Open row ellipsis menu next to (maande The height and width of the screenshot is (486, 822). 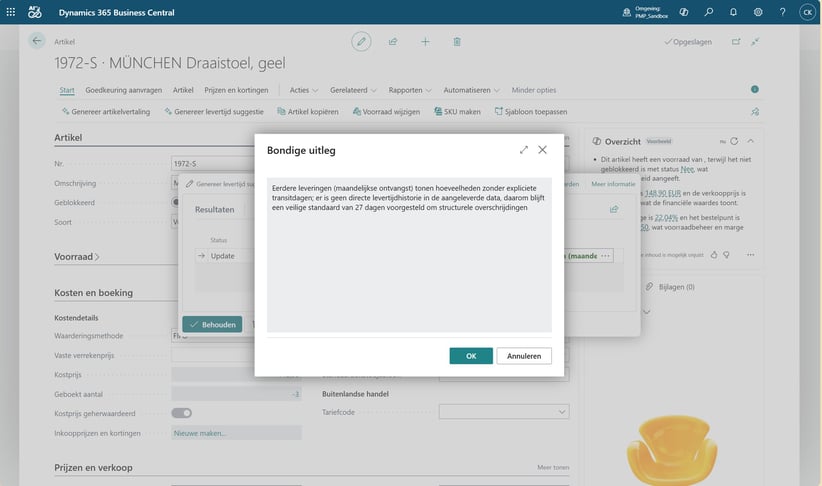(605, 256)
